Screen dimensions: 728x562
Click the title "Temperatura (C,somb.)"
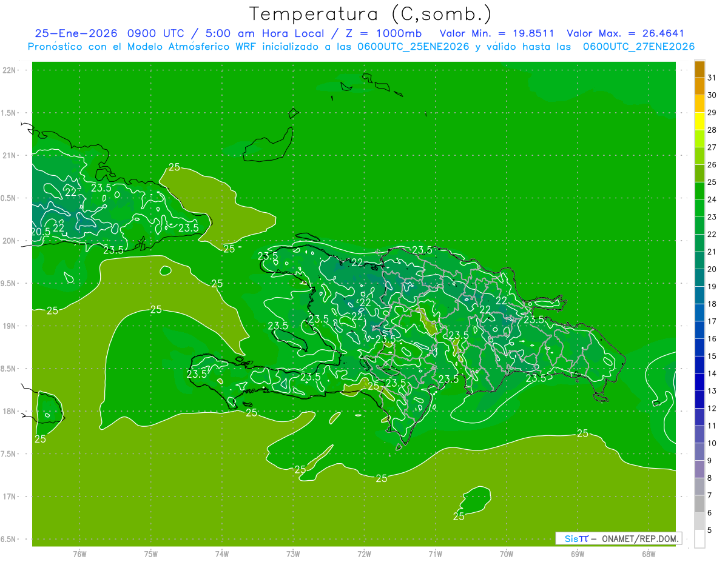pos(370,14)
